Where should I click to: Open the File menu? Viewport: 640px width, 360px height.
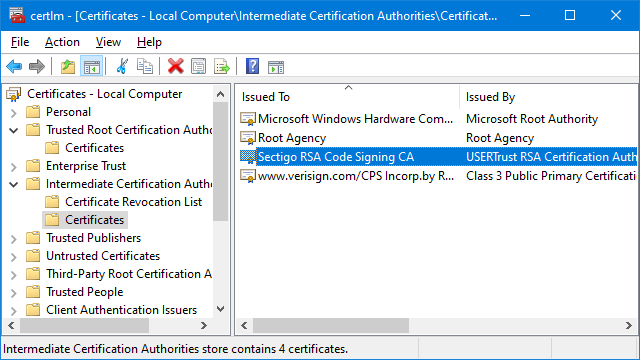pos(20,42)
